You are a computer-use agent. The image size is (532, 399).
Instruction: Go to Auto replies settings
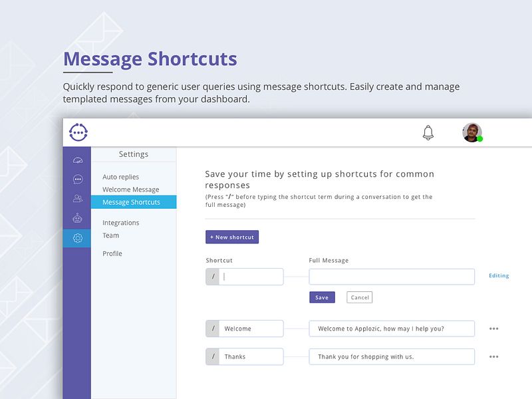120,177
